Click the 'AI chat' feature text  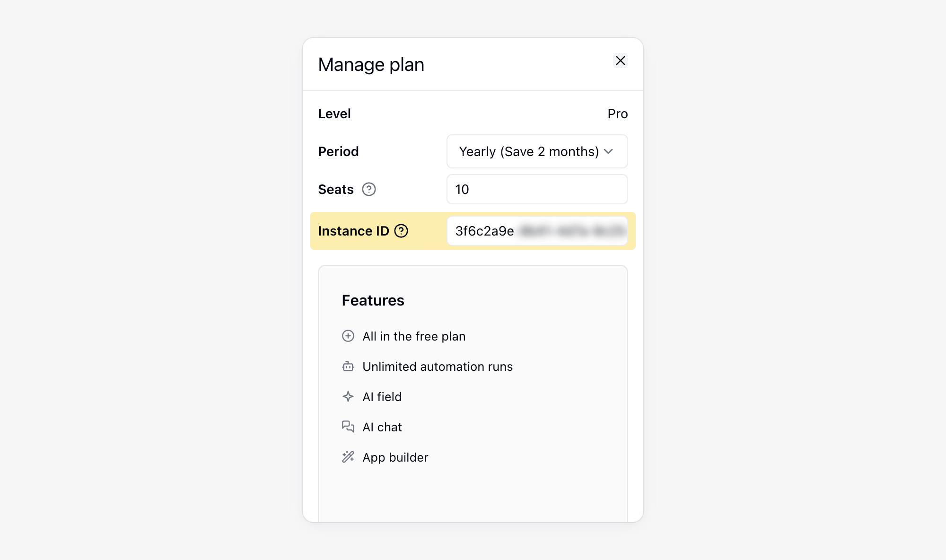(382, 427)
